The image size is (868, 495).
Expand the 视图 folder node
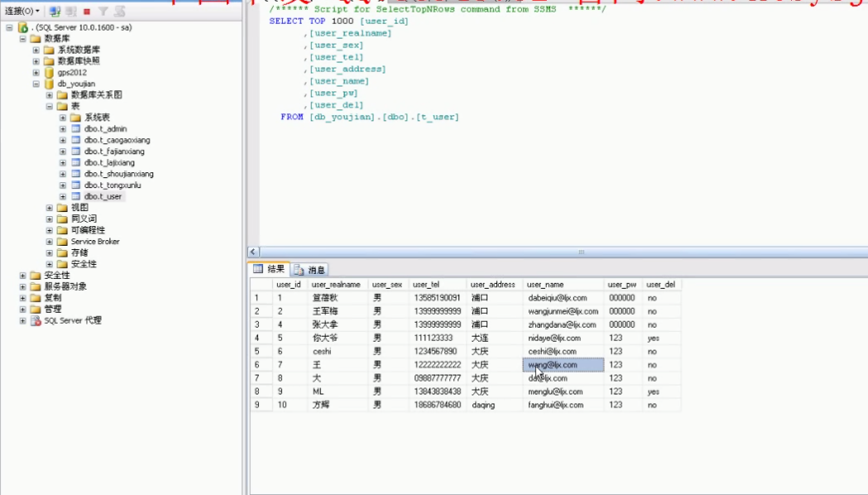pyautogui.click(x=50, y=208)
